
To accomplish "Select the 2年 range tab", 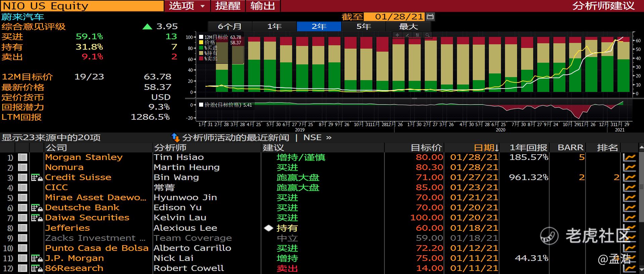I will point(319,26).
